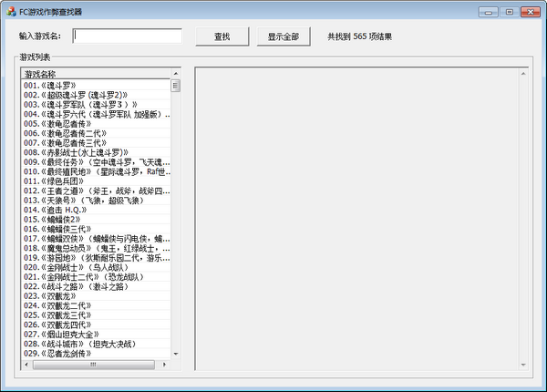
Task: Select row 014.《追击 H.Q.》
Action: pos(96,210)
